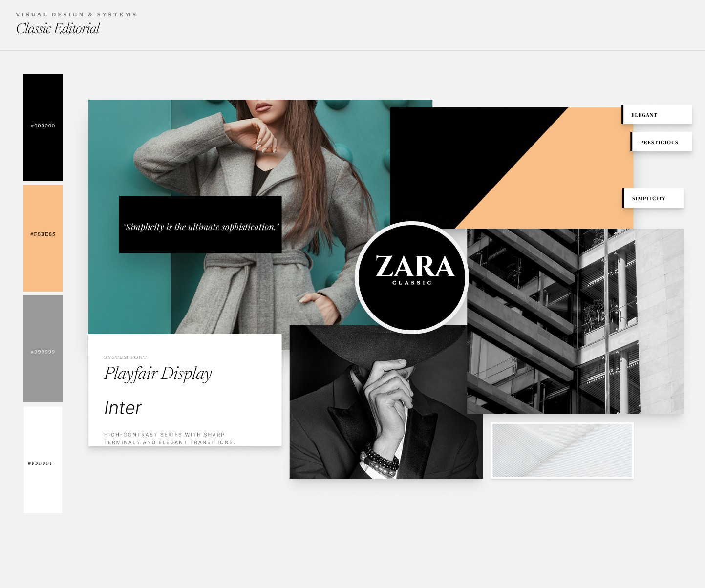
Task: Click the VISUAL DESIGN & SYSTEMS label
Action: point(76,14)
